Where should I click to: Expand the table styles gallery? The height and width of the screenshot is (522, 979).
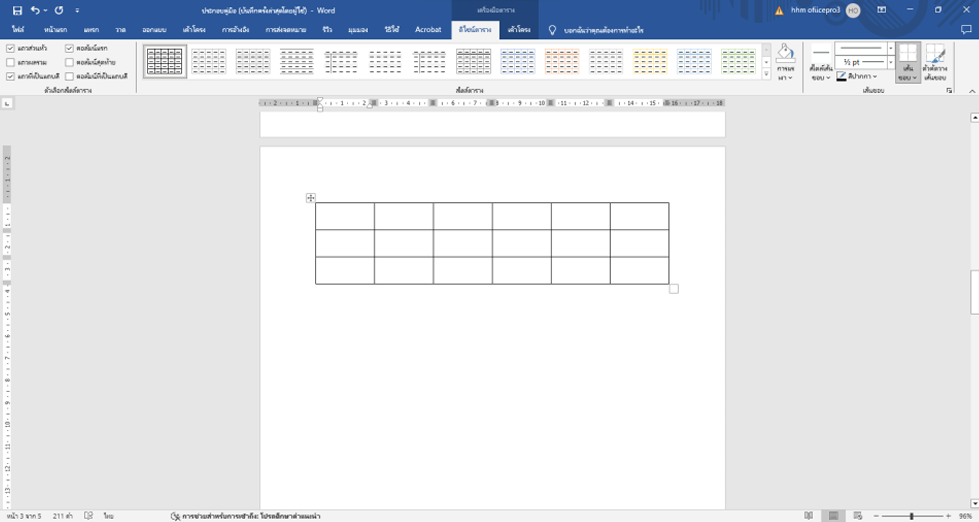coord(766,74)
